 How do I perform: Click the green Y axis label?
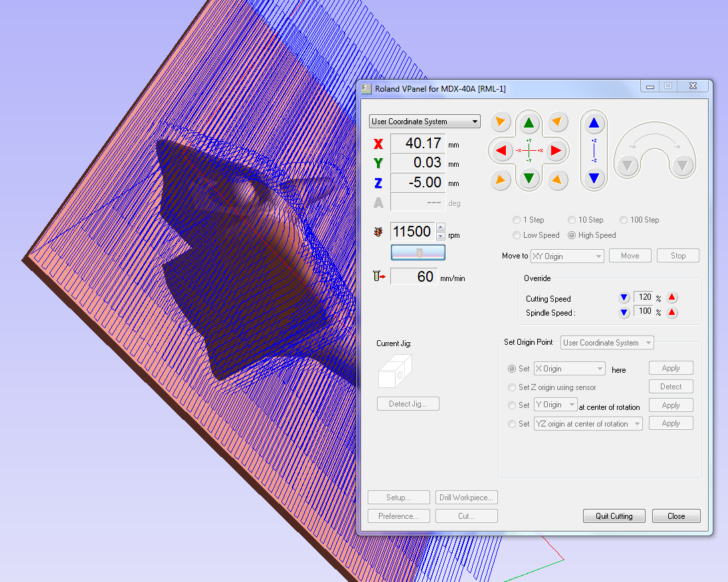coord(378,163)
